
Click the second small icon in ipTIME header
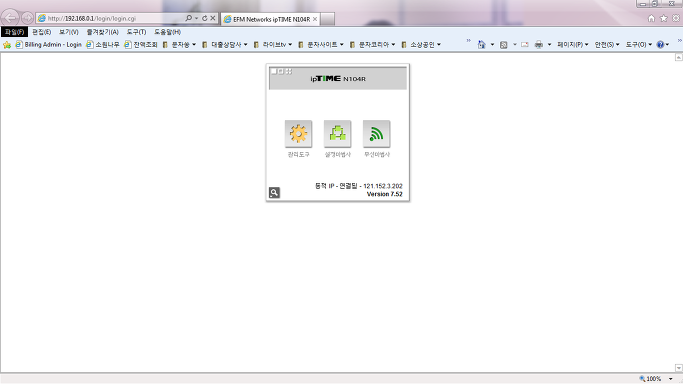[x=281, y=71]
